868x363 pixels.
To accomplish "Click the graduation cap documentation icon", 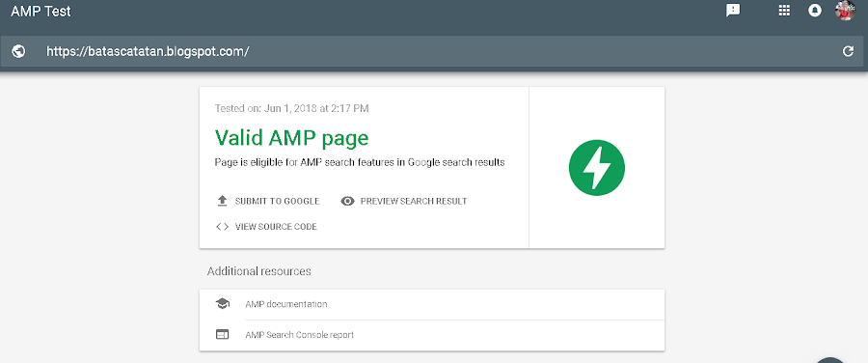I will coord(222,304).
